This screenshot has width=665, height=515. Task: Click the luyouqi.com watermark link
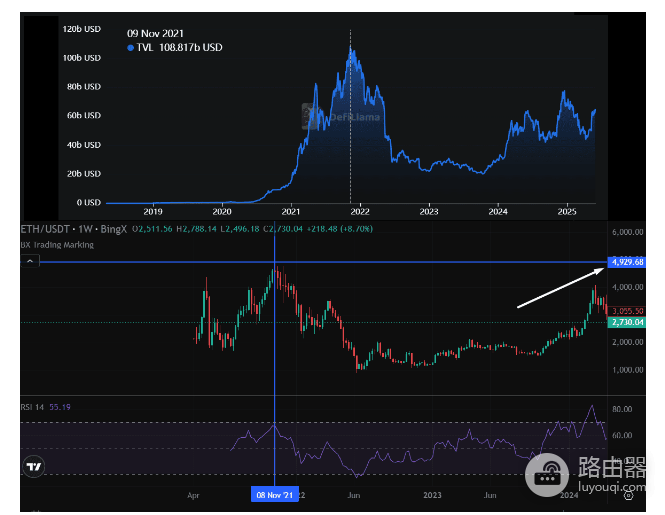pyautogui.click(x=612, y=487)
